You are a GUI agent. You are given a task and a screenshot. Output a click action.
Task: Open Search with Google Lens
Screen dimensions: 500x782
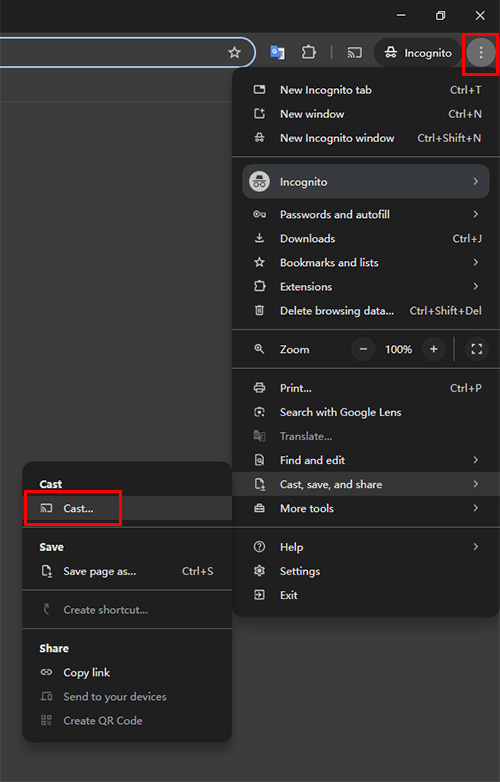pos(366,412)
